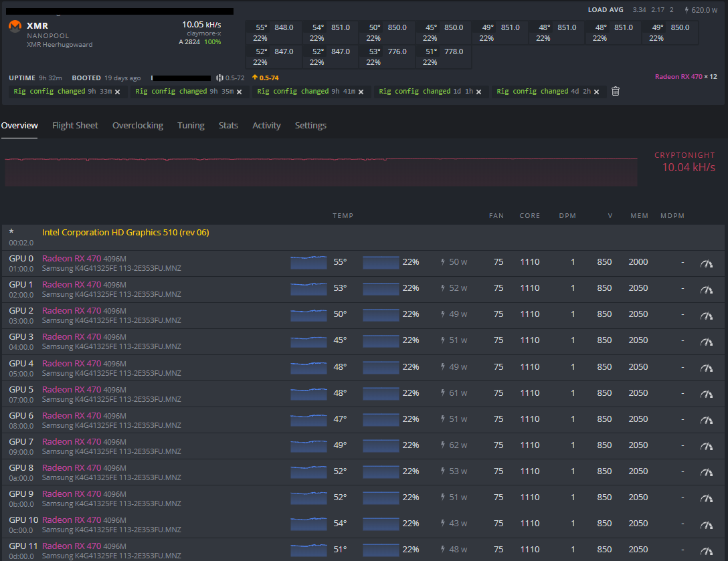Click the GPU 0 temperature mini graph
The height and width of the screenshot is (561, 728).
pyautogui.click(x=308, y=262)
